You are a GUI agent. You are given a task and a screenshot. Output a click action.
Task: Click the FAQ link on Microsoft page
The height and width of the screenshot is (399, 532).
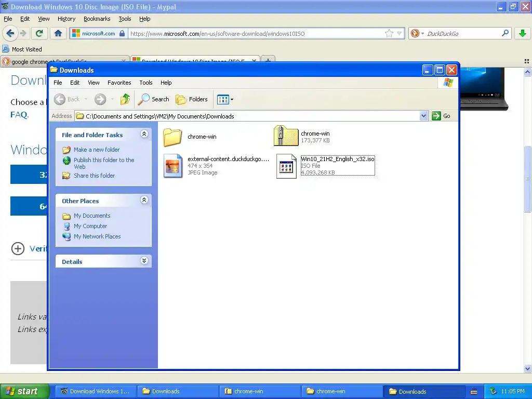click(19, 115)
